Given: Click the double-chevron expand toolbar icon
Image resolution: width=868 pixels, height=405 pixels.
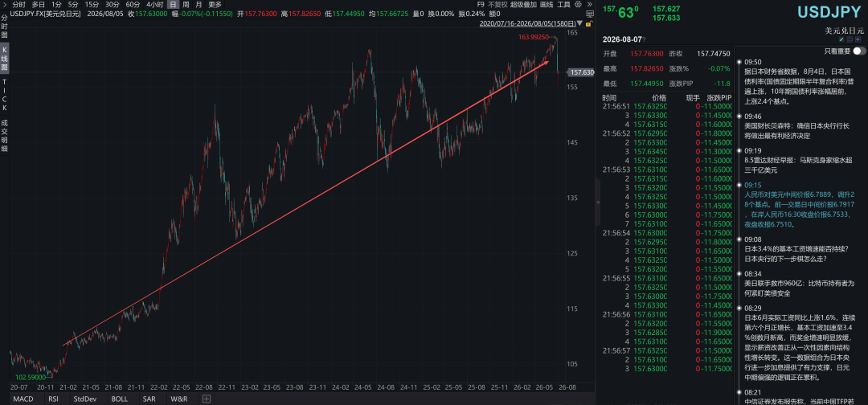Looking at the screenshot, I should click(590, 5).
